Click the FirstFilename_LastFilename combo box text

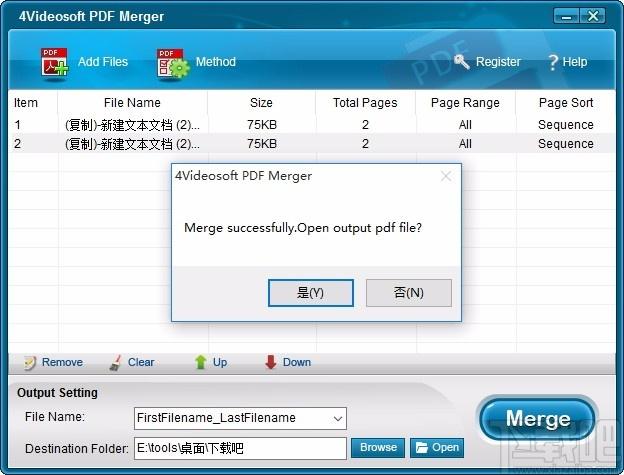click(216, 418)
